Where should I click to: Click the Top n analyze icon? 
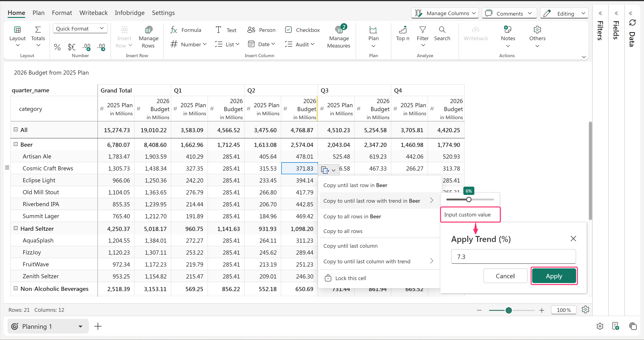[403, 30]
